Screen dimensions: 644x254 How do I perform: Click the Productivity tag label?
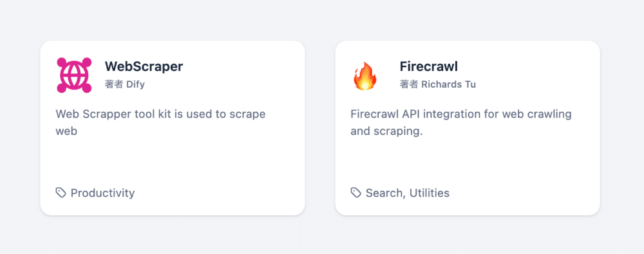pyautogui.click(x=102, y=193)
